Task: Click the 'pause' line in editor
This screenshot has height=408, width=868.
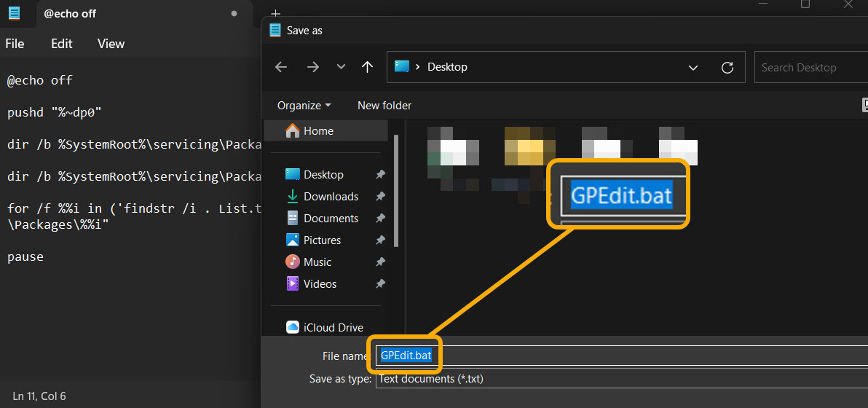Action: [25, 257]
